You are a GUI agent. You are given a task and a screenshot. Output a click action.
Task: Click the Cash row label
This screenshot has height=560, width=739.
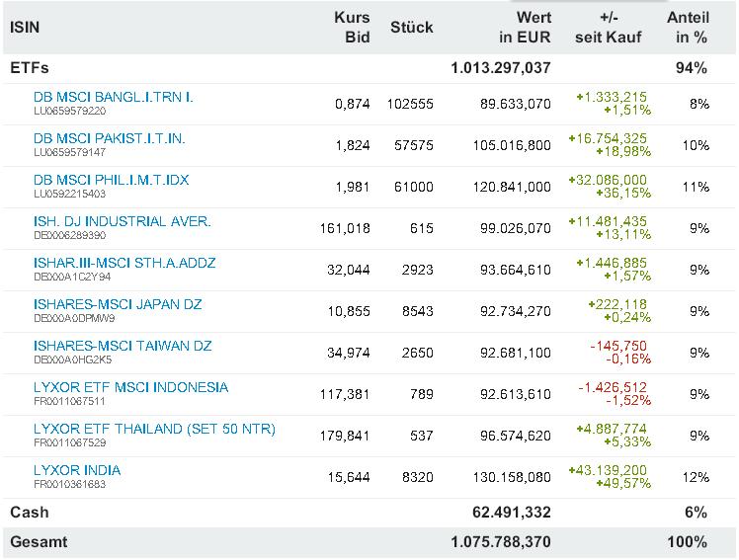coord(29,512)
